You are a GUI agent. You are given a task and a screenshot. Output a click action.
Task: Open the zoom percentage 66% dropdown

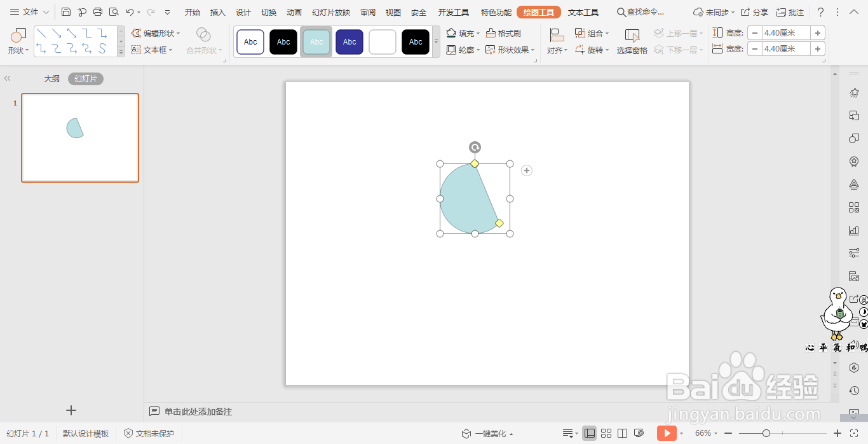[x=706, y=433]
